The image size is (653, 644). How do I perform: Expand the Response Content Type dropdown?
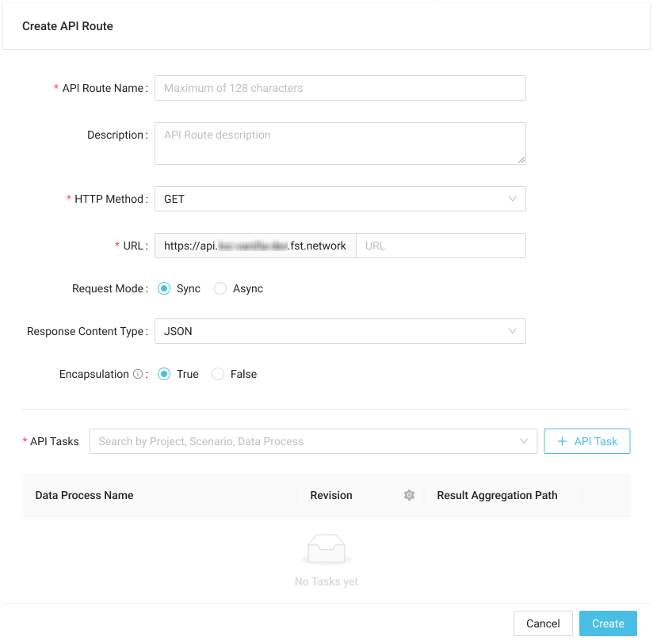pos(340,331)
